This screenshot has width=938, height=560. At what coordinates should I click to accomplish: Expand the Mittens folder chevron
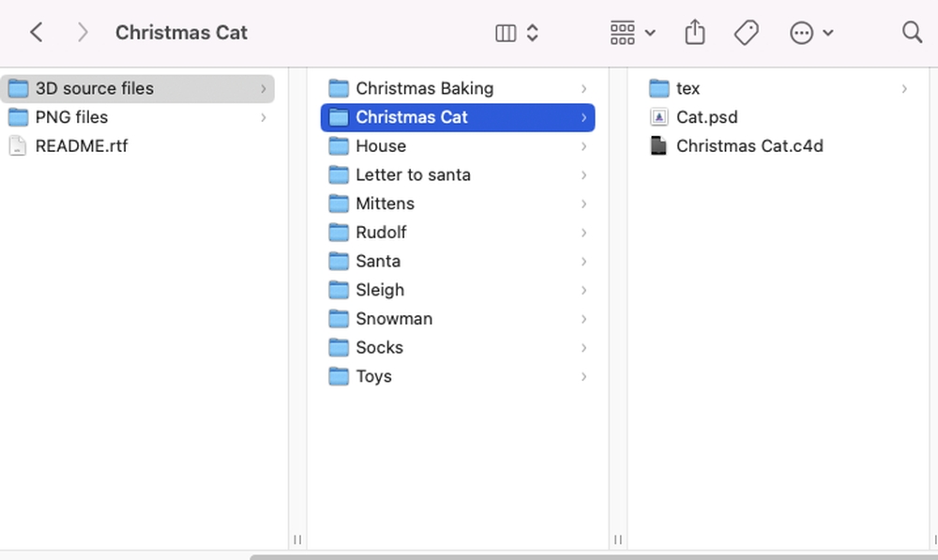tap(583, 204)
